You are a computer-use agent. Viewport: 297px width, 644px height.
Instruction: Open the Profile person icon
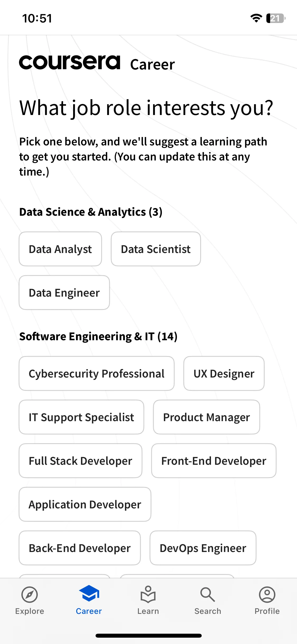(x=267, y=595)
